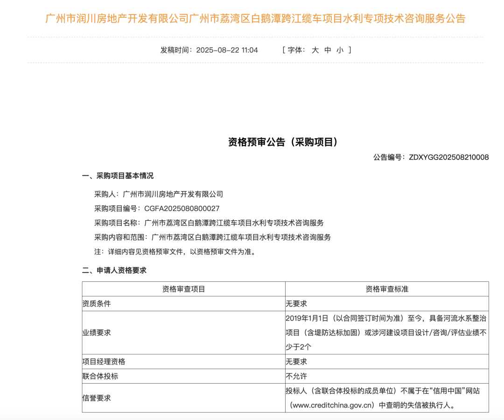
Task: Click the orange announcement title at top
Action: click(x=255, y=19)
